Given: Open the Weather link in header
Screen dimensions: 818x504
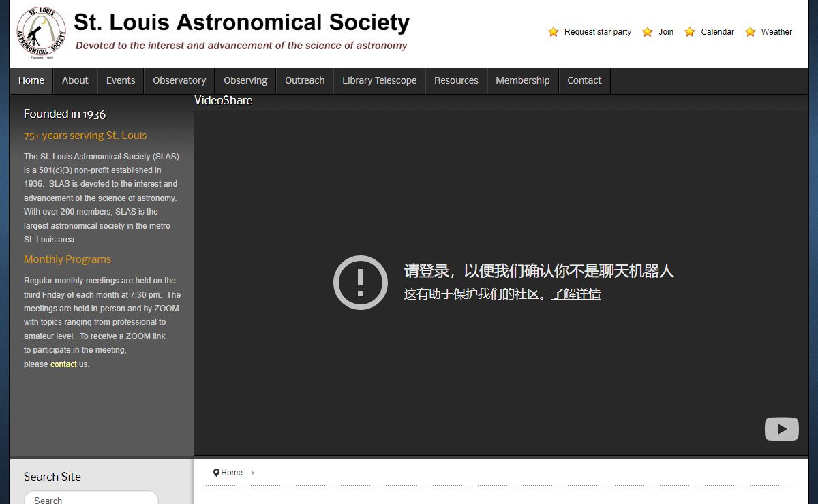Looking at the screenshot, I should 776,32.
